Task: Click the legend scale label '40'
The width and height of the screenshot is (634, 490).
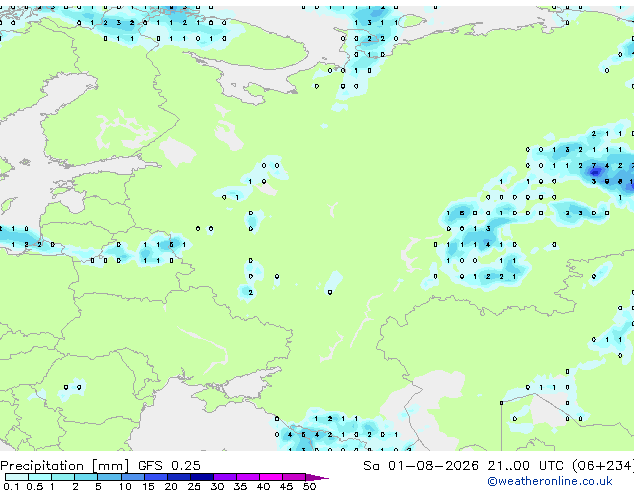Action: [263, 486]
